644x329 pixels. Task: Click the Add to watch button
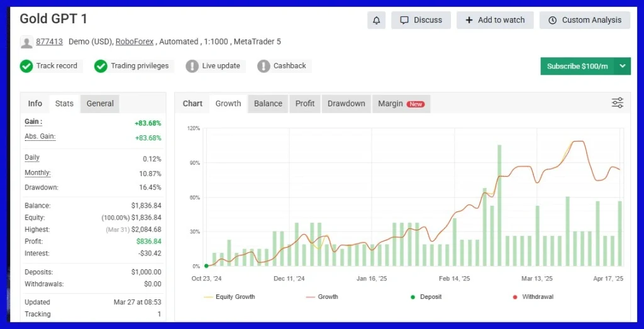point(495,20)
